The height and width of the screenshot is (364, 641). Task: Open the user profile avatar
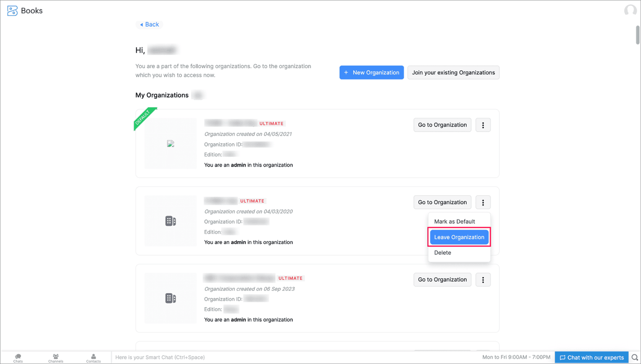(x=630, y=10)
